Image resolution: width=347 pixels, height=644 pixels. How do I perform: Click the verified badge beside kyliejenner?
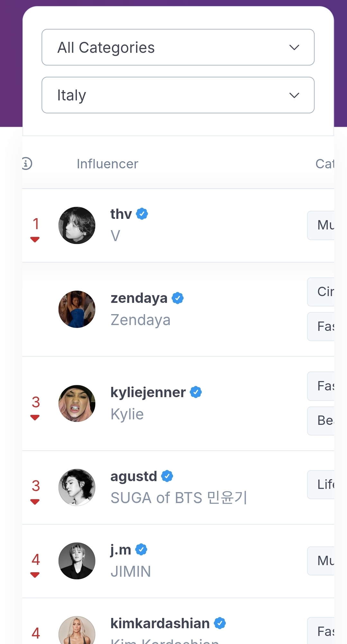[x=196, y=392]
